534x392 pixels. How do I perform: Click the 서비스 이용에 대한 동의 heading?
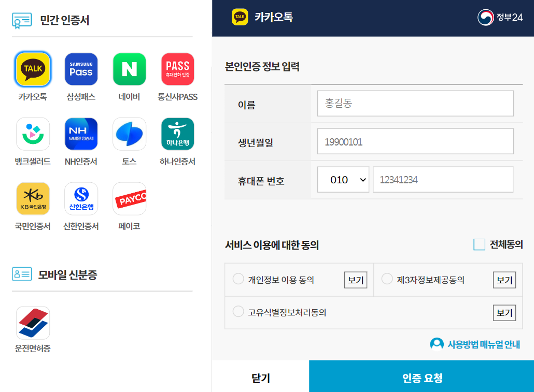272,245
